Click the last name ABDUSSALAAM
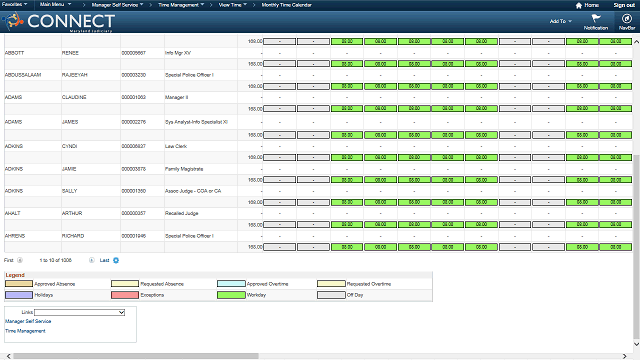The width and height of the screenshot is (640, 360). (23, 75)
